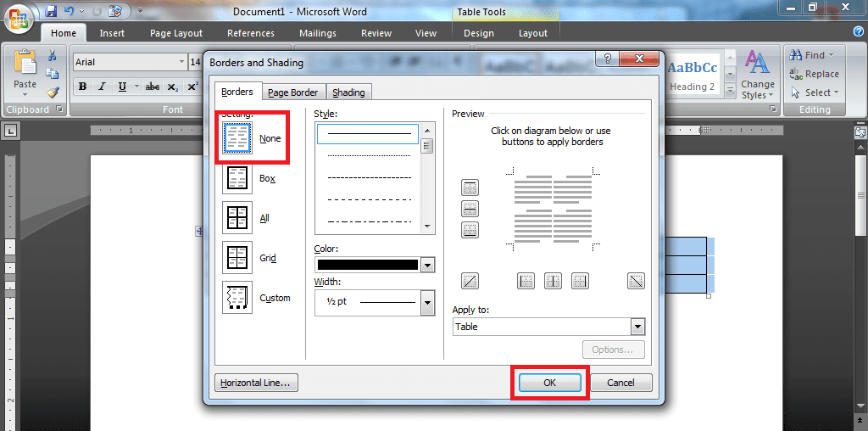Choose the Box border setting

(x=237, y=178)
